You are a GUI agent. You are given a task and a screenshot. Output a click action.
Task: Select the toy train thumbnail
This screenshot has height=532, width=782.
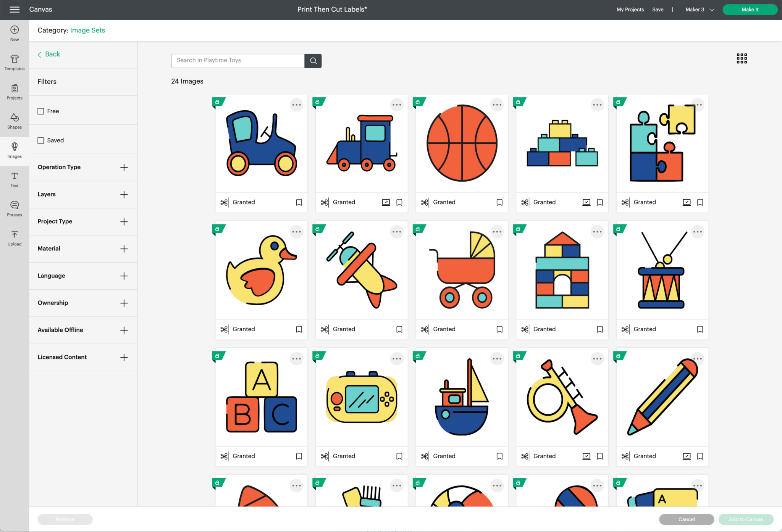361,143
